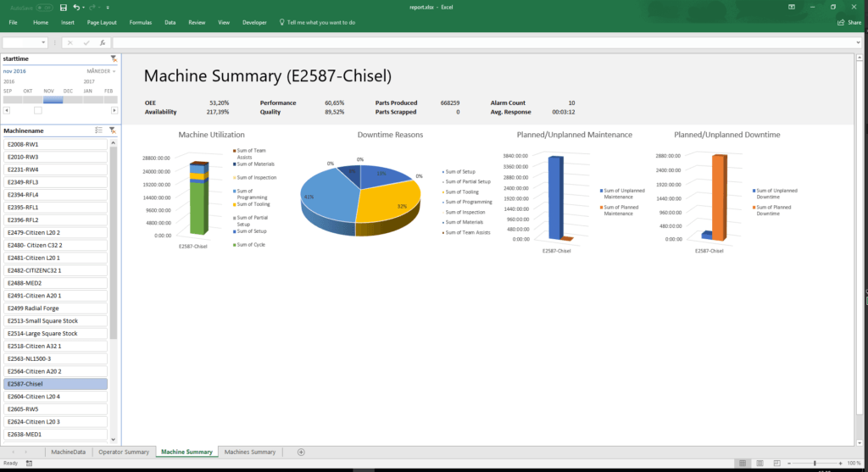This screenshot has width=868, height=472.
Task: Open the Name Box dropdown
Action: [44, 42]
